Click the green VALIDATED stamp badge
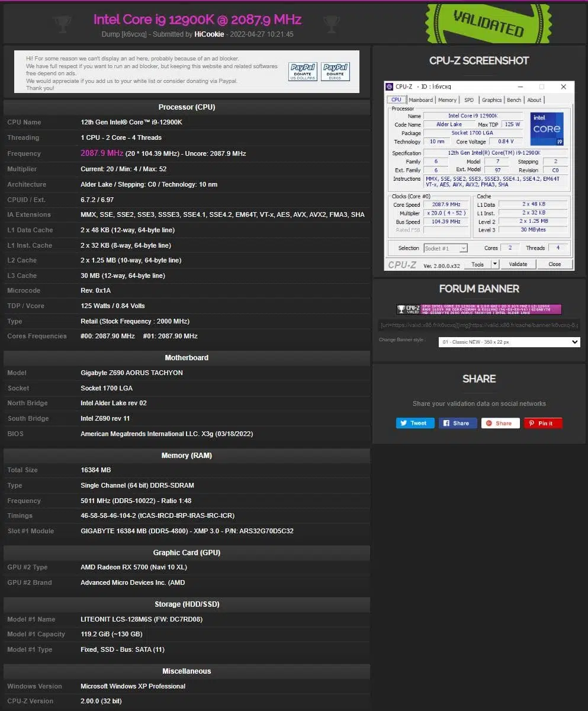The image size is (588, 711). (488, 24)
